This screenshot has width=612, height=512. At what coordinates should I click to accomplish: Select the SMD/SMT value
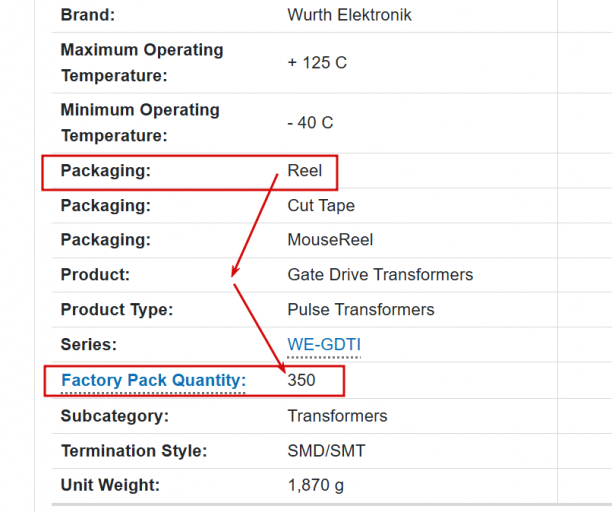pos(326,451)
